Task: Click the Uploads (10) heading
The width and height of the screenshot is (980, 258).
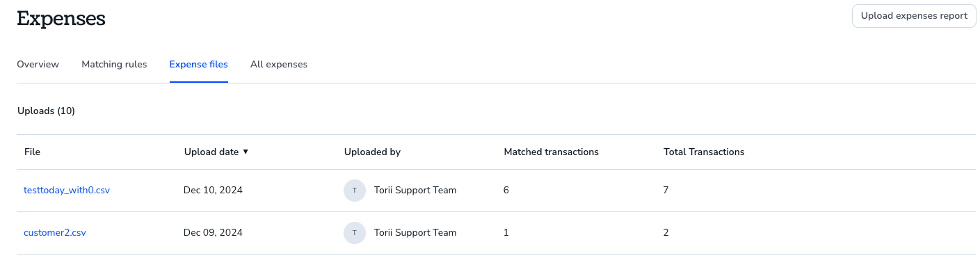Action: [46, 111]
